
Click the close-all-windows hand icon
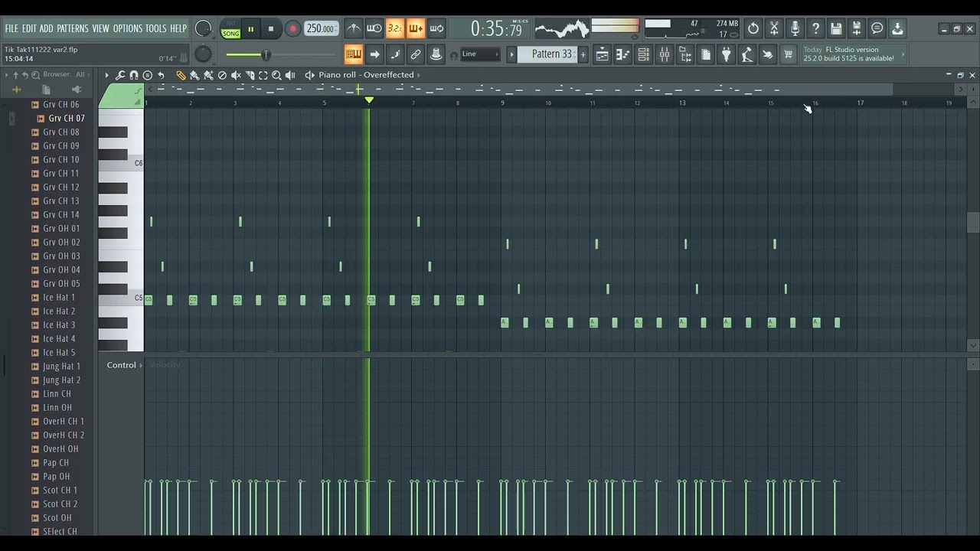point(768,54)
